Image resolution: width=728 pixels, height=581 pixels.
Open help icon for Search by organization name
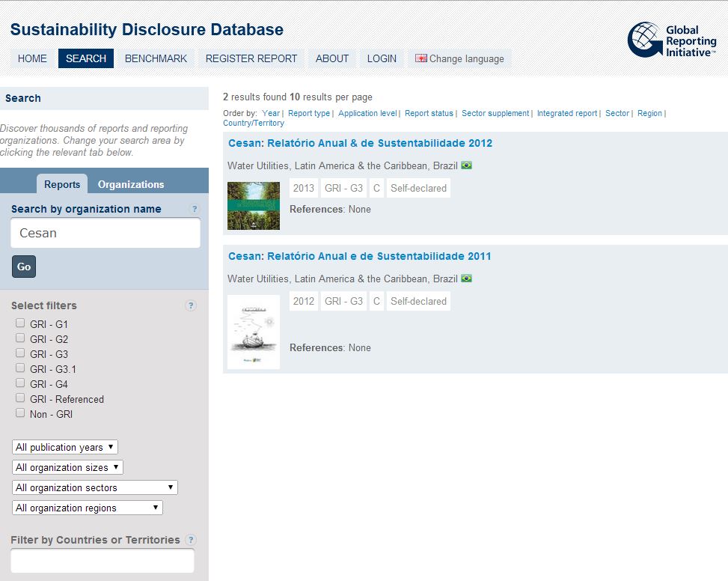coord(195,209)
